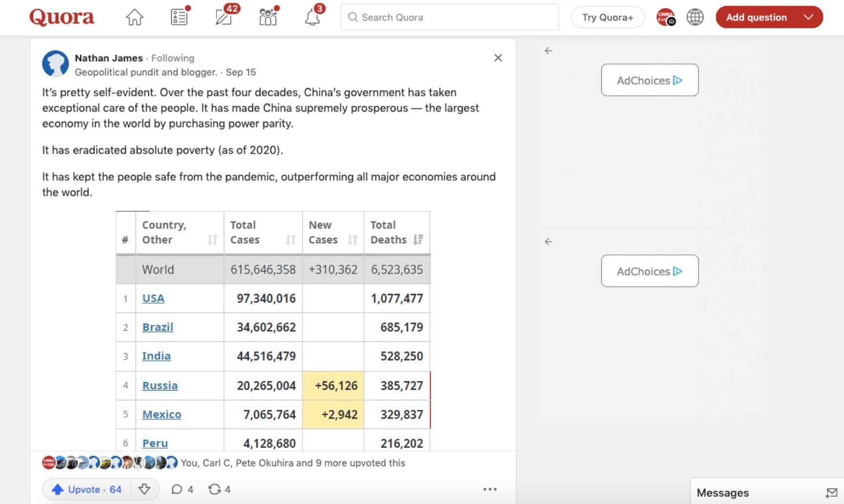Expand the Add question dropdown arrow

click(808, 18)
